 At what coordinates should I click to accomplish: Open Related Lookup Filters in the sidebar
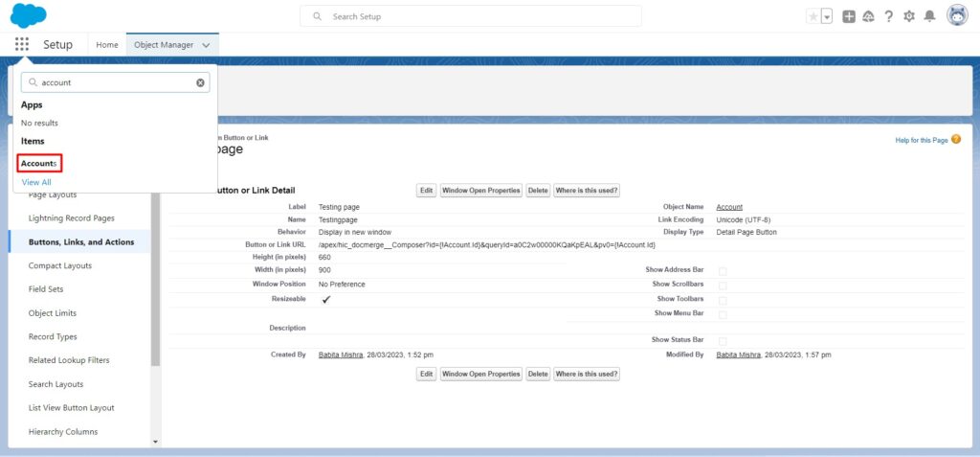coord(69,360)
